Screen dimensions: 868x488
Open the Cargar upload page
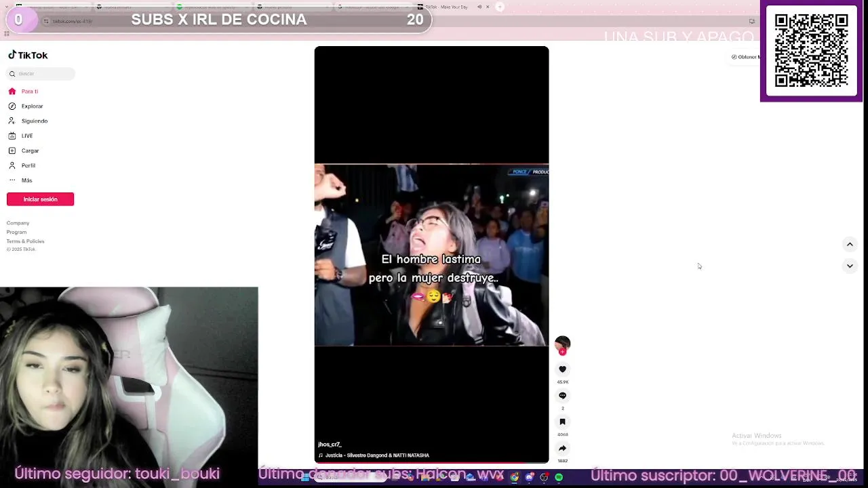[x=24, y=150]
